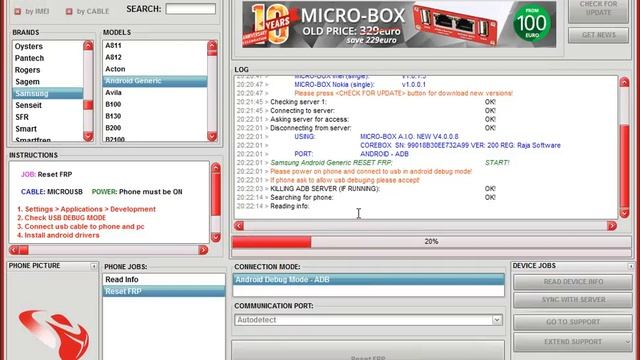Select Android Debug Mode - ADB connection

click(369, 280)
